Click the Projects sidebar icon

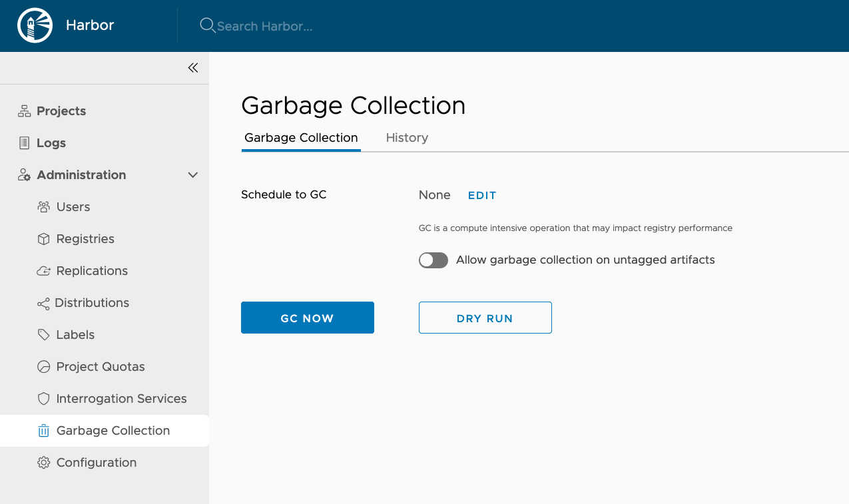(x=23, y=111)
